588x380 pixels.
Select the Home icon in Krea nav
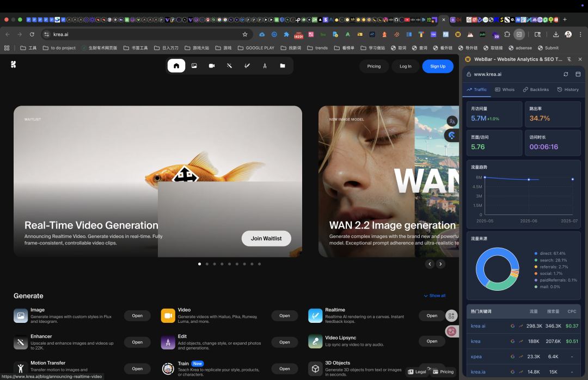point(176,66)
